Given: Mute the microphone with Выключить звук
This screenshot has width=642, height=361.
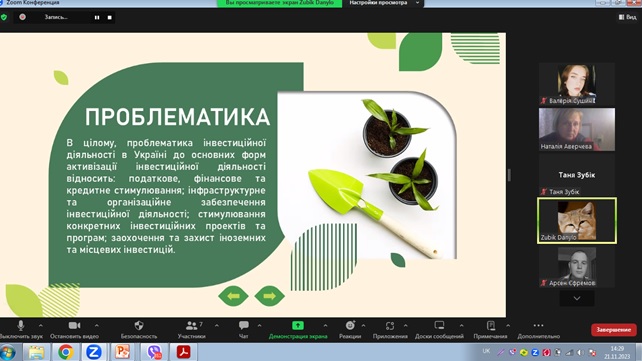Looking at the screenshot, I should 21,326.
